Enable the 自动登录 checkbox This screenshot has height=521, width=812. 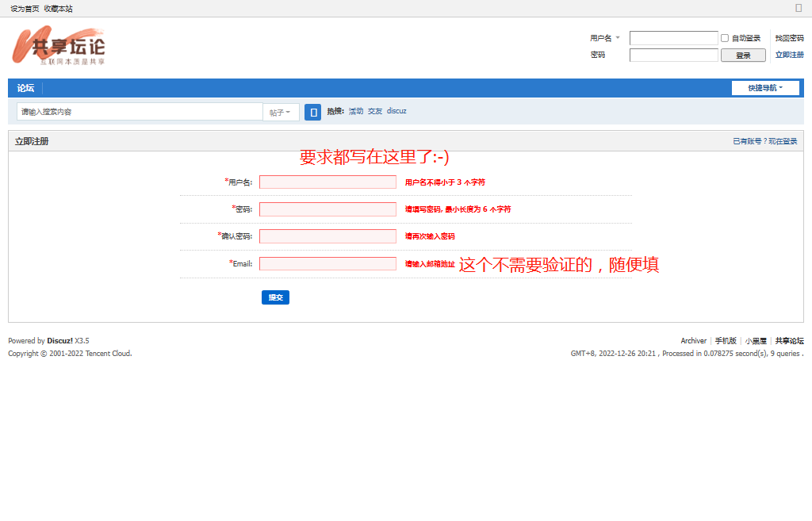(x=725, y=38)
